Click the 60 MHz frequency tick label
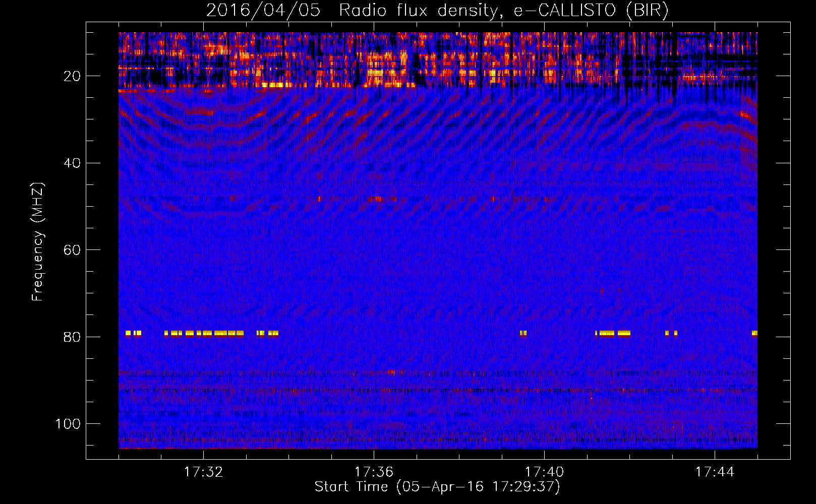The height and width of the screenshot is (504, 816). pyautogui.click(x=72, y=250)
